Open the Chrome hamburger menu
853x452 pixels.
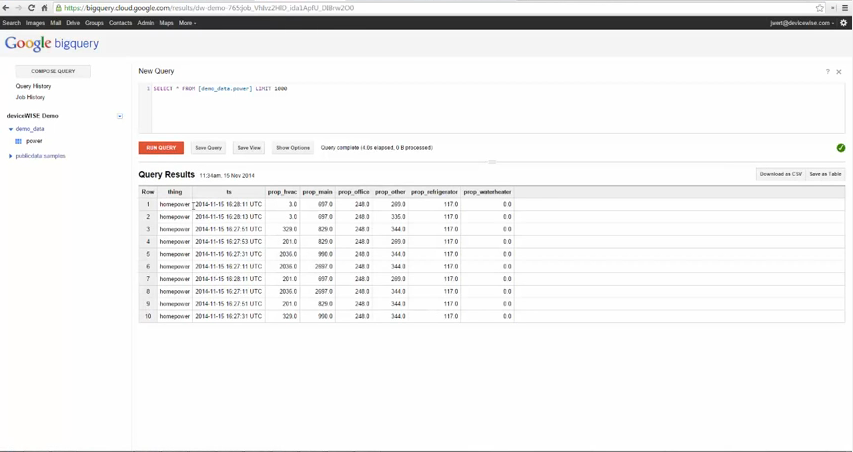(x=845, y=8)
